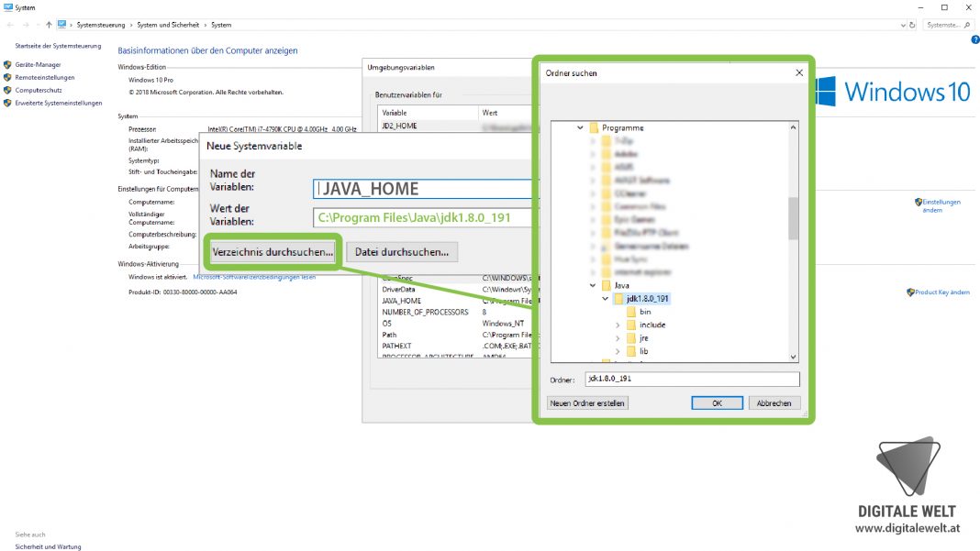980x551 pixels.
Task: Close the 'Ordner suchen' dialog with X
Action: click(799, 72)
